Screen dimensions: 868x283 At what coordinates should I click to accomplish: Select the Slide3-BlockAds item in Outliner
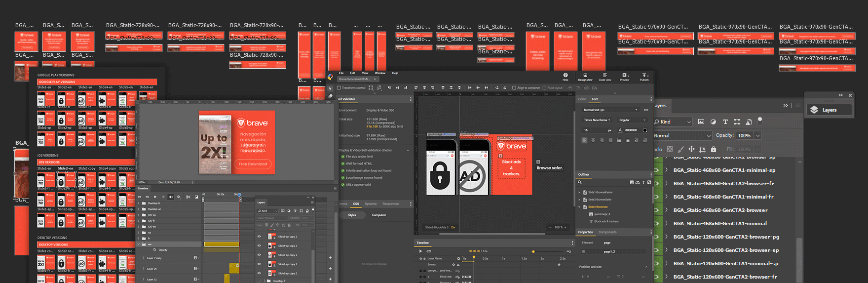pos(598,207)
